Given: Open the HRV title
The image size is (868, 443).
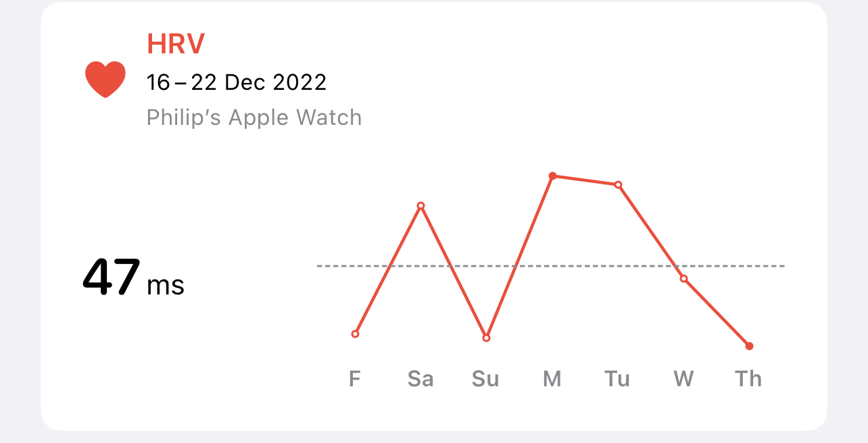Looking at the screenshot, I should click(x=176, y=44).
